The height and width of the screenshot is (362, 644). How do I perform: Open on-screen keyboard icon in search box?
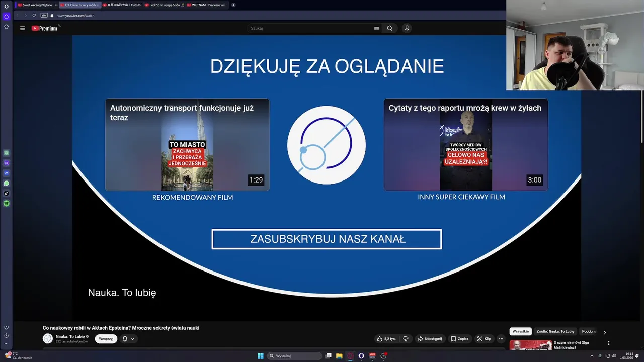tap(376, 28)
